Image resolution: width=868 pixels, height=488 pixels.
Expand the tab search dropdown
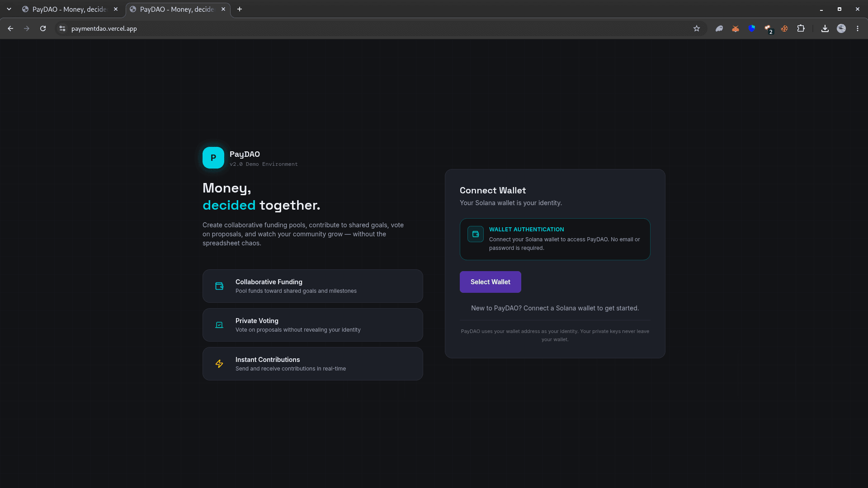9,9
